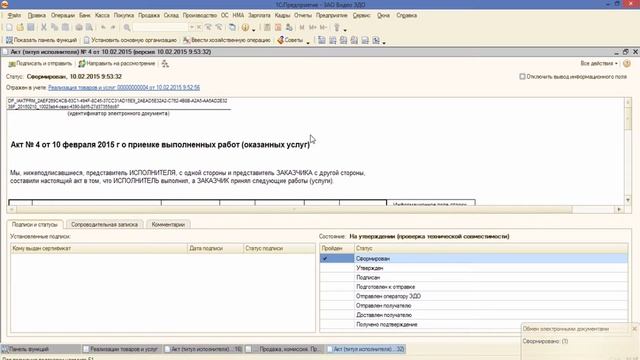Open the Советы button
Viewport: 640px width, 360px height.
tap(290, 40)
